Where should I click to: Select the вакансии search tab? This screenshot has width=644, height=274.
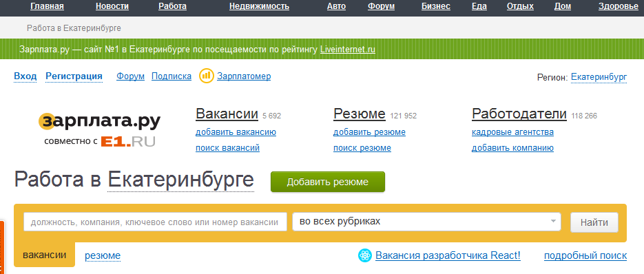pyautogui.click(x=44, y=255)
